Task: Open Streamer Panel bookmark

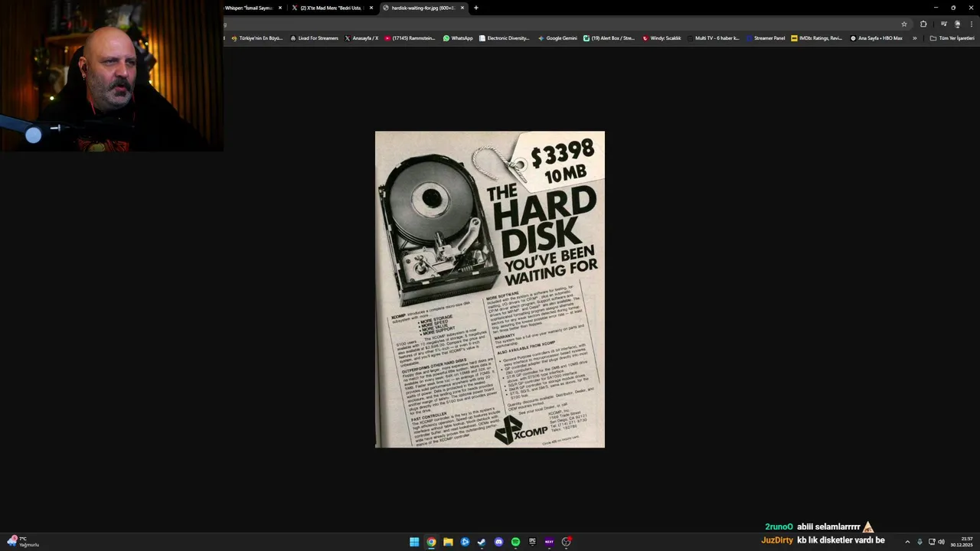Action: coord(765,38)
